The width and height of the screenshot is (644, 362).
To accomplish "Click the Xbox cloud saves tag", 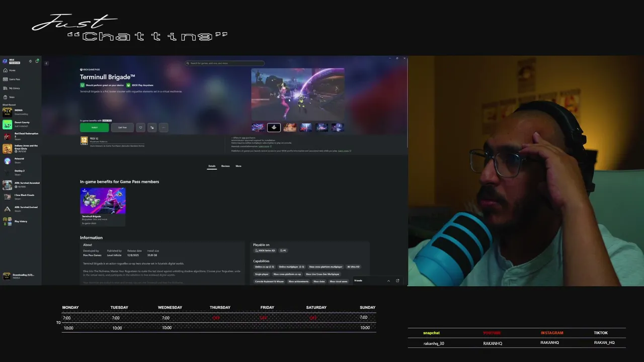I will click(x=339, y=282).
